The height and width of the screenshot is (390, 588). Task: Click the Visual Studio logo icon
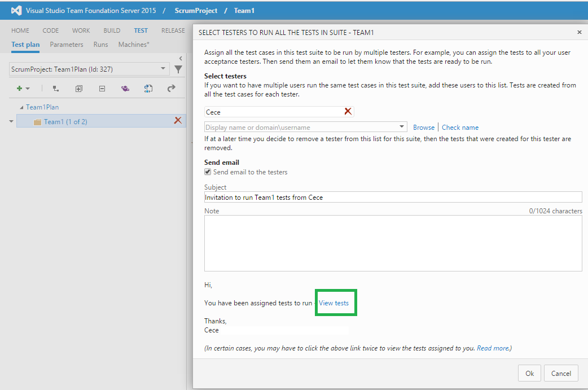coord(16,11)
